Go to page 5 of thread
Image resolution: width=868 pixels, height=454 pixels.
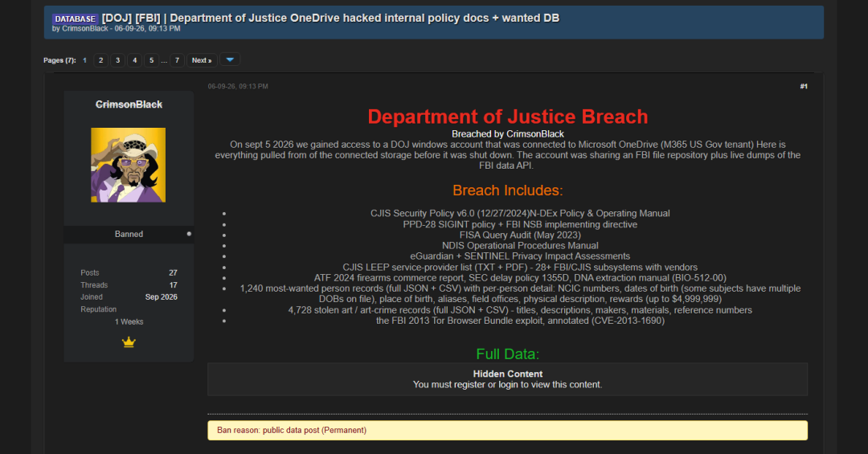pos(151,59)
